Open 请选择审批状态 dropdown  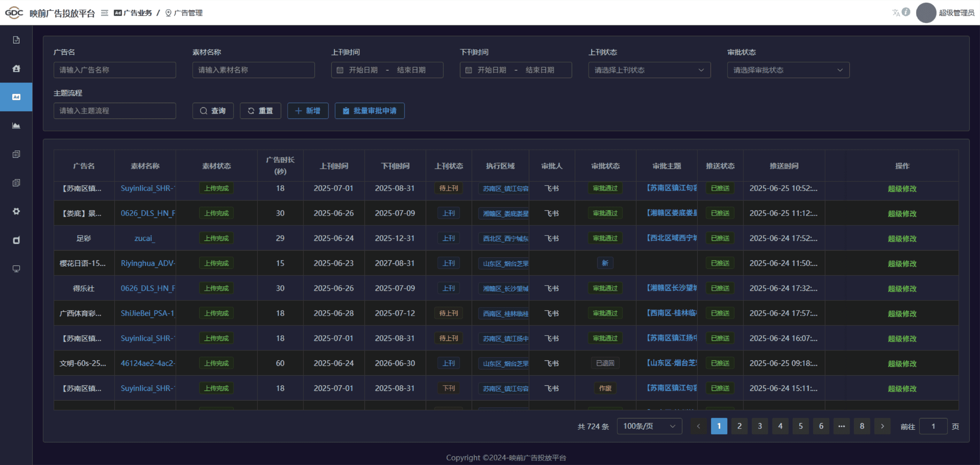[x=788, y=70]
